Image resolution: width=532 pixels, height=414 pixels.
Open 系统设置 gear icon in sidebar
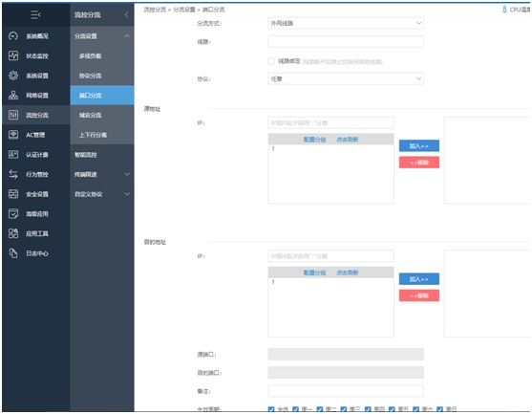click(x=13, y=76)
